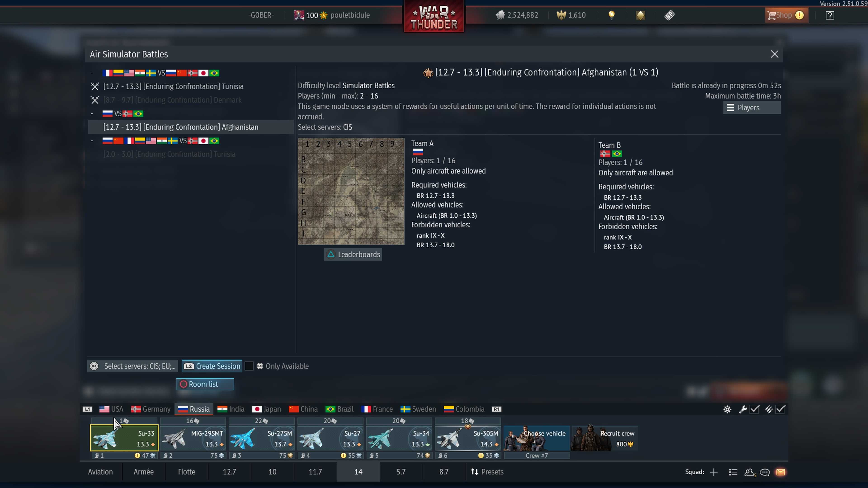Open the Select servers CIS; EU dropdown
The image size is (868, 488).
tap(132, 366)
